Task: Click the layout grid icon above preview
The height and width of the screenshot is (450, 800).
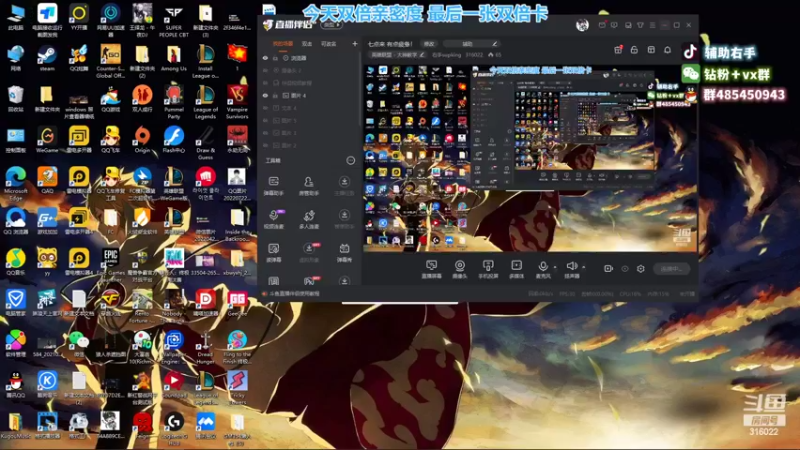Action: pyautogui.click(x=651, y=49)
